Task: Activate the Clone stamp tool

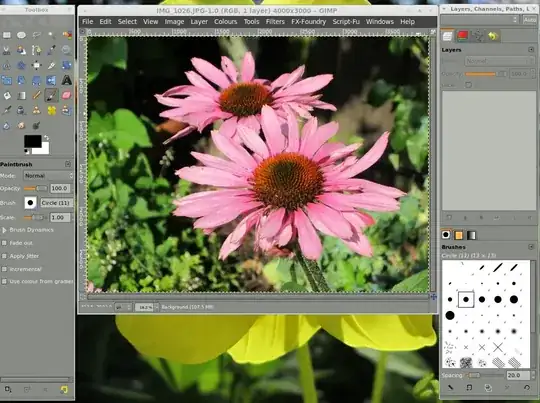Action: tap(37, 110)
